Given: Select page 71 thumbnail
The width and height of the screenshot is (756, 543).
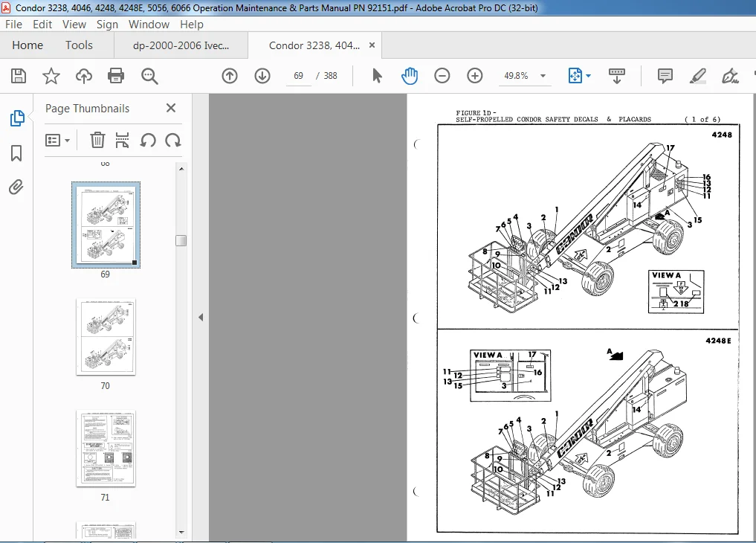Looking at the screenshot, I should click(106, 448).
